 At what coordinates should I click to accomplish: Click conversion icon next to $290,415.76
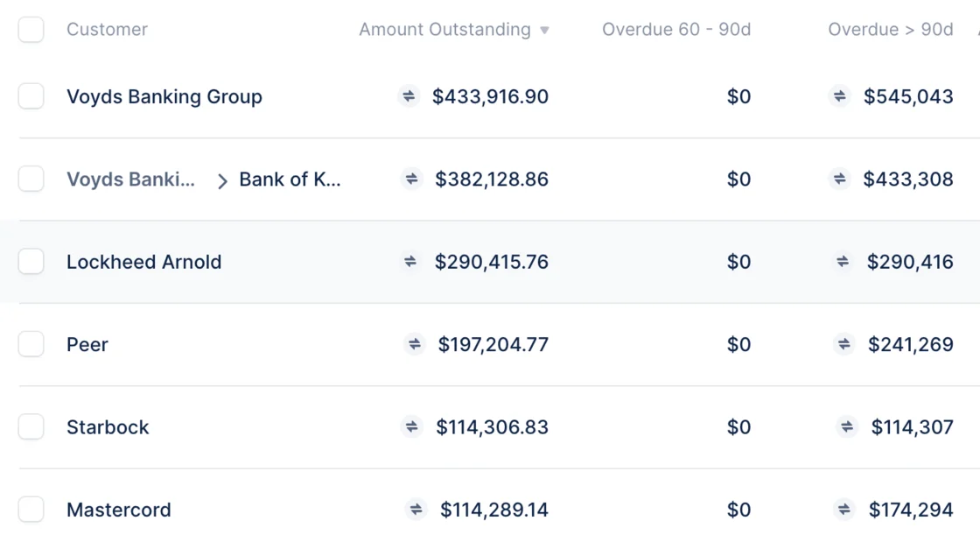coord(410,262)
